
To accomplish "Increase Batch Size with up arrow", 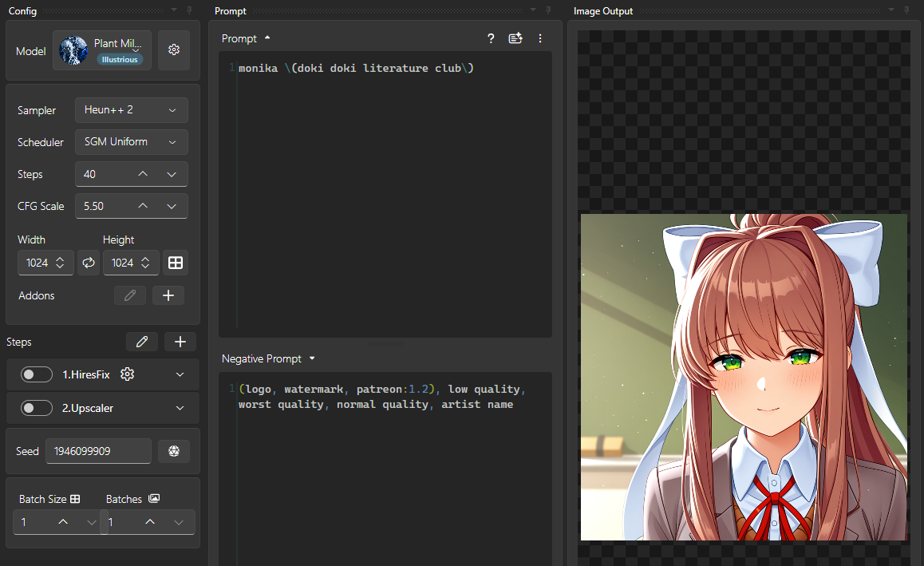I will tap(63, 522).
